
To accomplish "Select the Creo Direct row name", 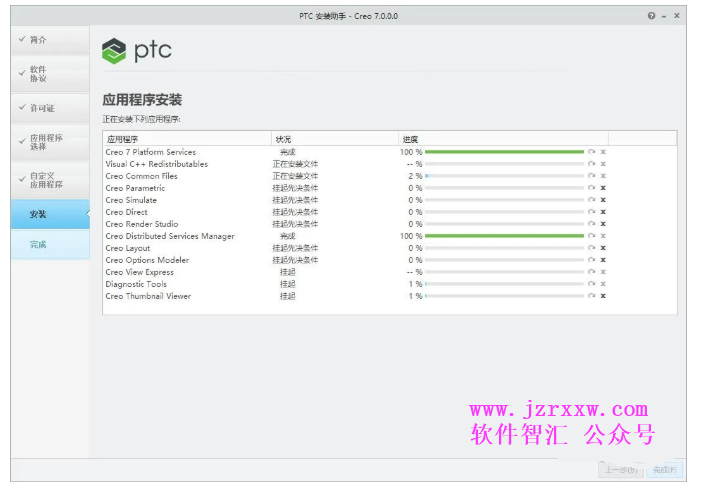I will (x=127, y=212).
